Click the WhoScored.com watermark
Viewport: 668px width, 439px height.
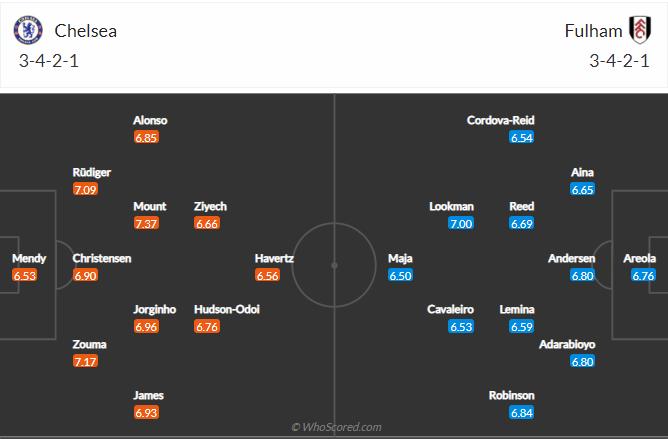336,427
